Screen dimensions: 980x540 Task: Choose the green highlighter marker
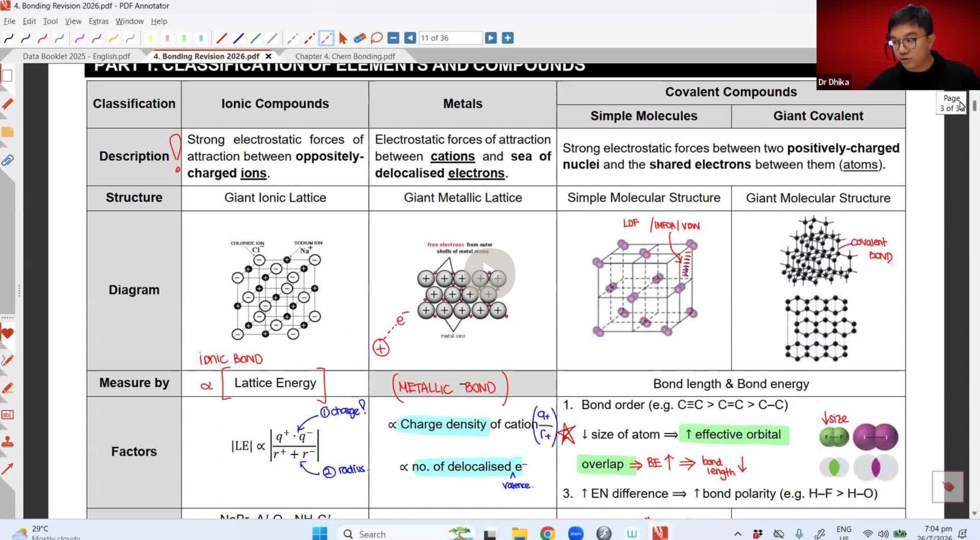click(x=184, y=38)
